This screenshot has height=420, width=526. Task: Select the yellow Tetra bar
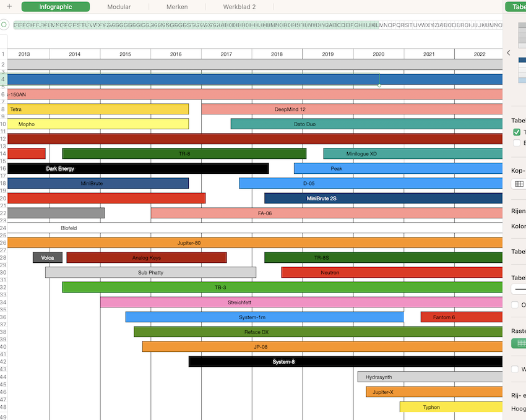click(x=98, y=109)
